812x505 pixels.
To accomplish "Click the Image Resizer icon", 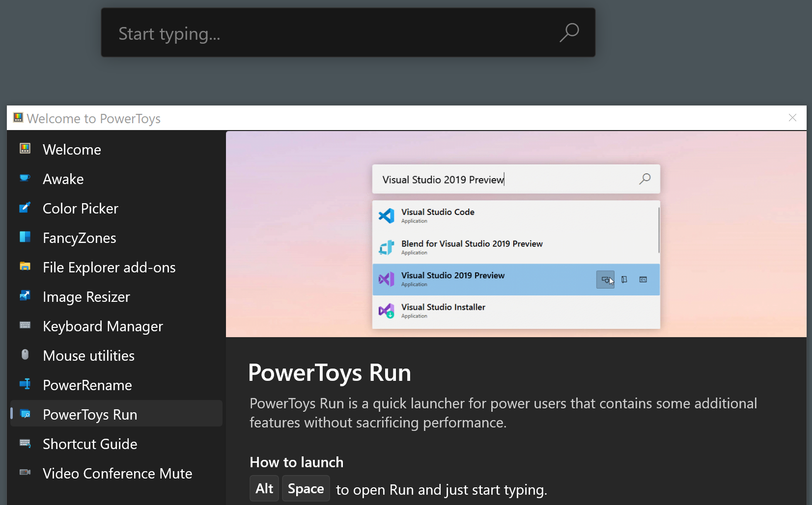I will [25, 295].
